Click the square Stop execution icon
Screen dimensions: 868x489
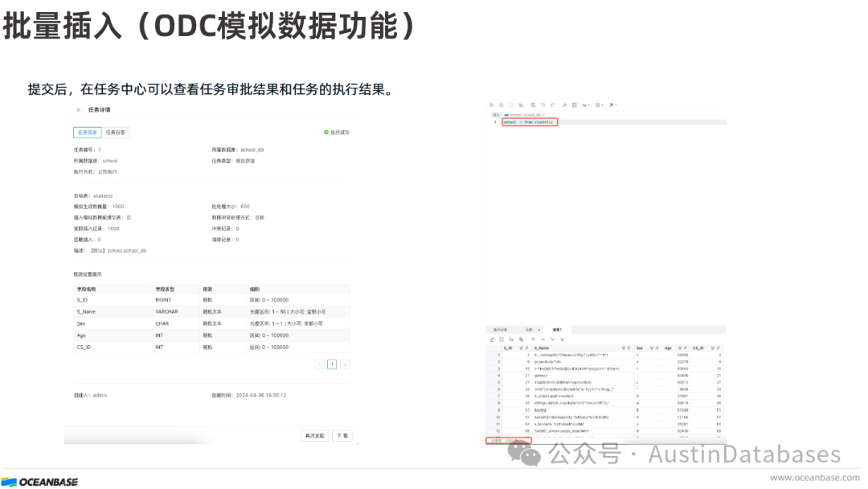click(511, 105)
